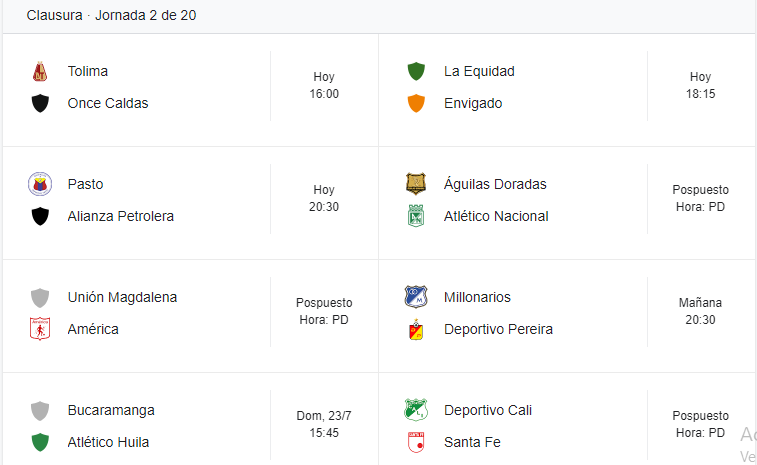Open the Alianza Petrolera team name
This screenshot has height=465, width=757.
[x=121, y=216]
